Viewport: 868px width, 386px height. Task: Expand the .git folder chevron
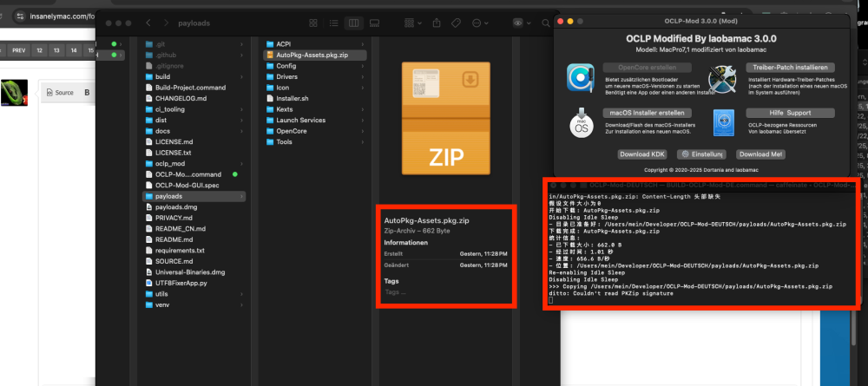(241, 43)
